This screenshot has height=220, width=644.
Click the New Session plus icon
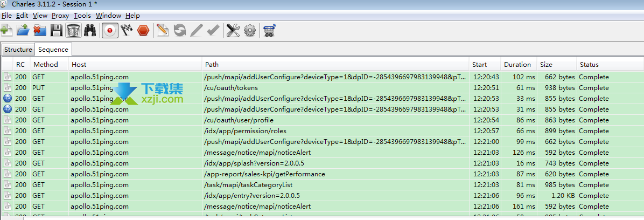(6, 30)
